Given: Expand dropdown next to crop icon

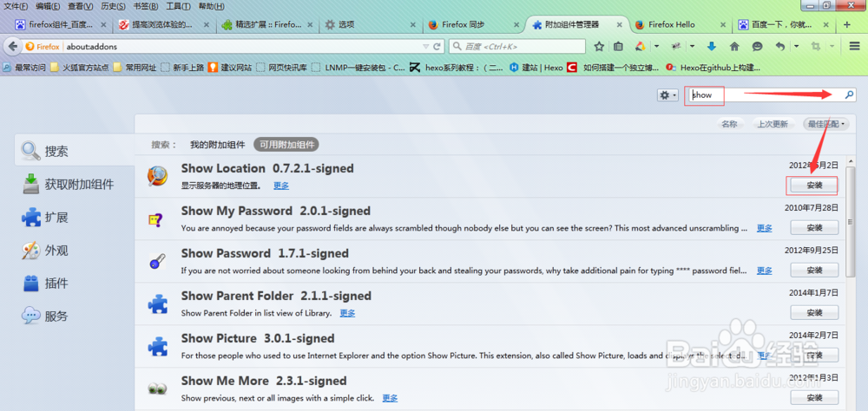Looking at the screenshot, I should [832, 47].
